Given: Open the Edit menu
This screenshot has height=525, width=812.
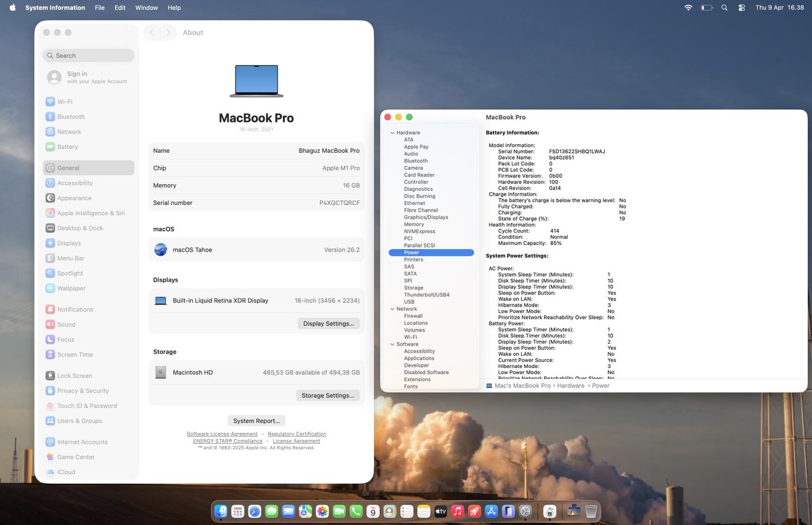Looking at the screenshot, I should (120, 7).
